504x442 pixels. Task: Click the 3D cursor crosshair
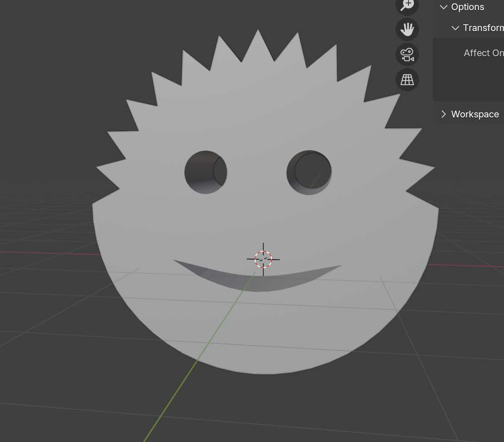click(x=263, y=259)
